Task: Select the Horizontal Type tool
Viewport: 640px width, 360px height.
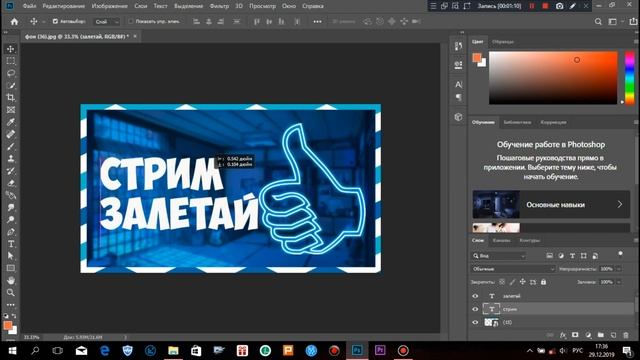Action: (x=11, y=244)
